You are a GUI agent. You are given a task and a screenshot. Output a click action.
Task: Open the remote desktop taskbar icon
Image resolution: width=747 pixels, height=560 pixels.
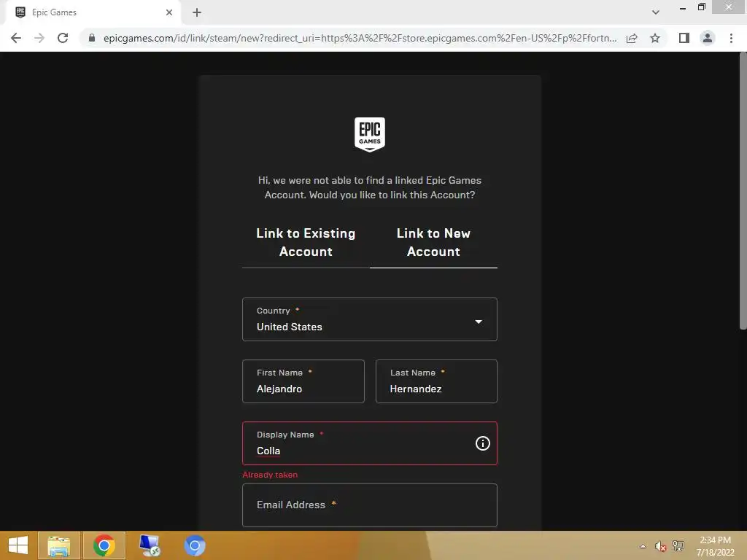[150, 545]
